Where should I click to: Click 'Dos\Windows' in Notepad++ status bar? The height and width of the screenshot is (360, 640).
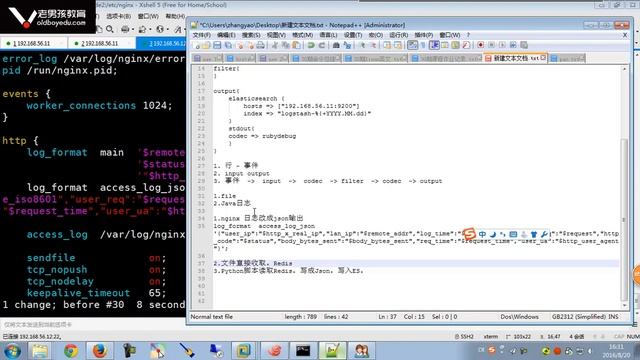(x=519, y=317)
